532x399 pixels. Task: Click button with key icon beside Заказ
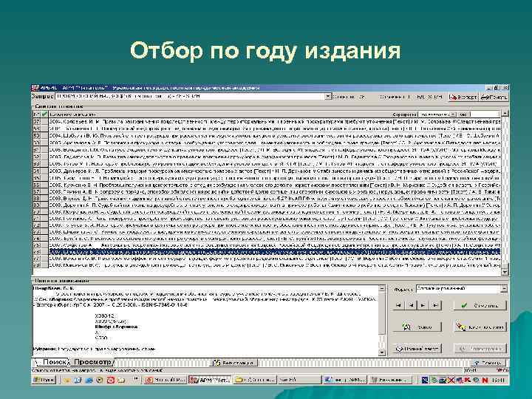tap(480, 327)
